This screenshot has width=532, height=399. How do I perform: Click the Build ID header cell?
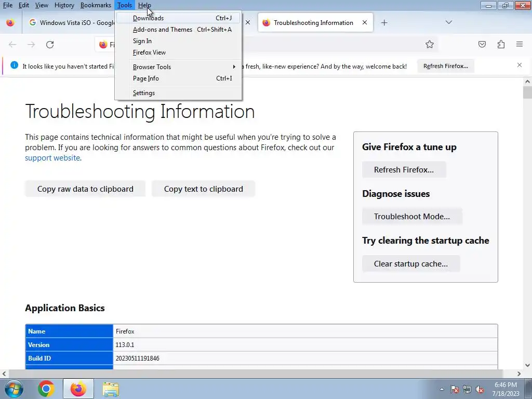69,358
